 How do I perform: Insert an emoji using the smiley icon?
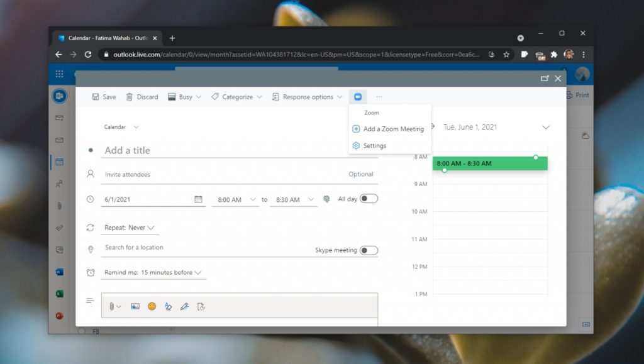click(x=152, y=306)
